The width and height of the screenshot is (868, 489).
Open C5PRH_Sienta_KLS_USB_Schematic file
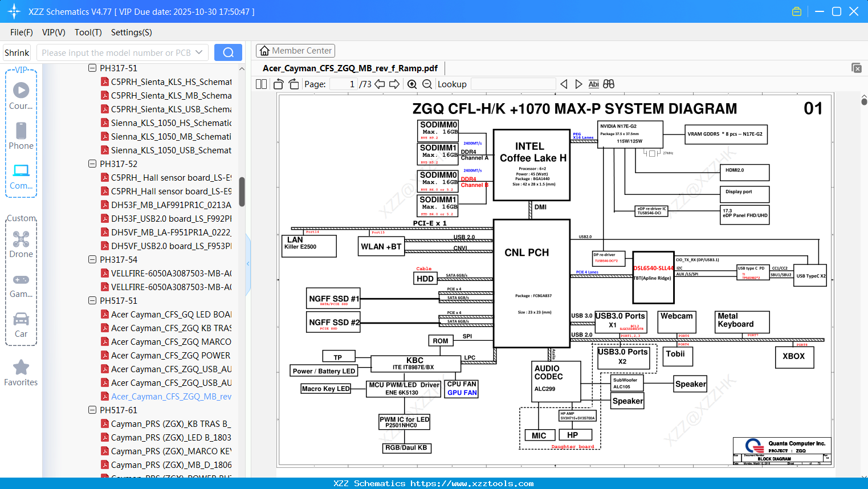pyautogui.click(x=171, y=109)
